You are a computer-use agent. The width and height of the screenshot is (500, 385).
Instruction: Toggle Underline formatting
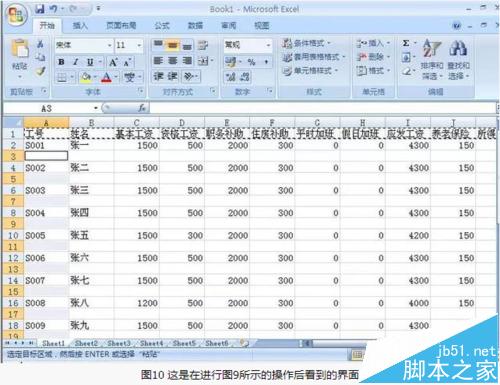point(90,62)
